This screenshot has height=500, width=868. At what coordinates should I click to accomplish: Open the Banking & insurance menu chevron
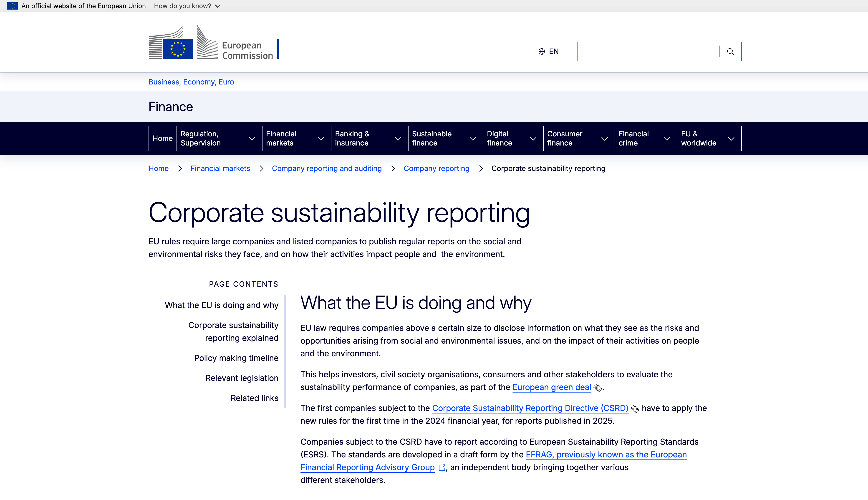(x=398, y=139)
